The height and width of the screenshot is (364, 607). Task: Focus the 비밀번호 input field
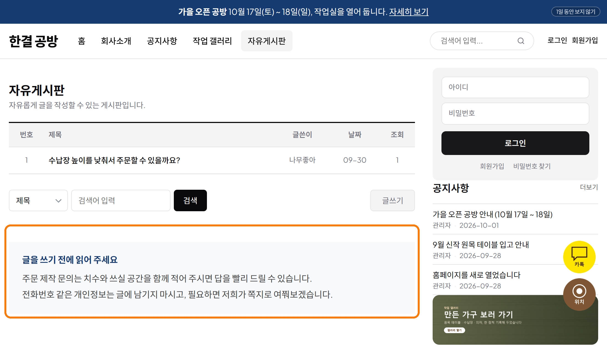[515, 113]
